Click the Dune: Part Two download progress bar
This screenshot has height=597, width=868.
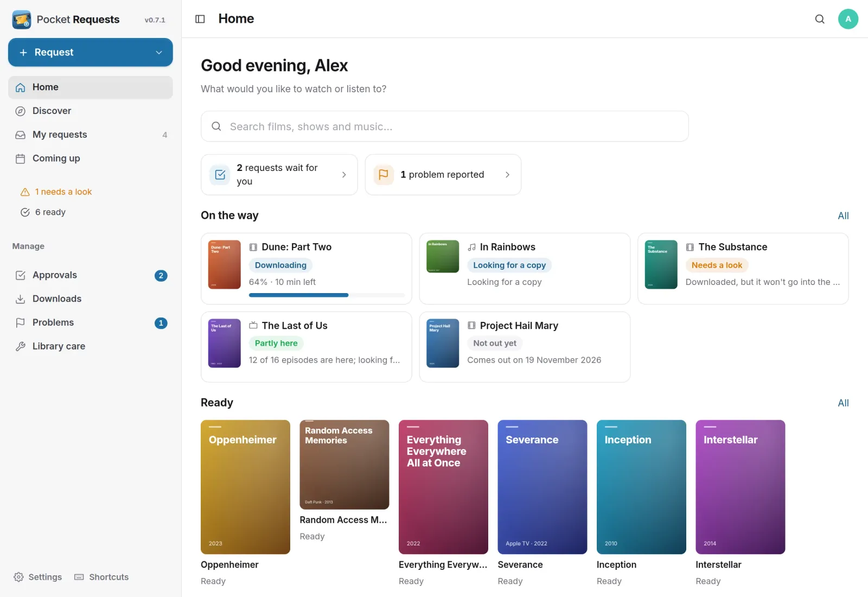(327, 295)
